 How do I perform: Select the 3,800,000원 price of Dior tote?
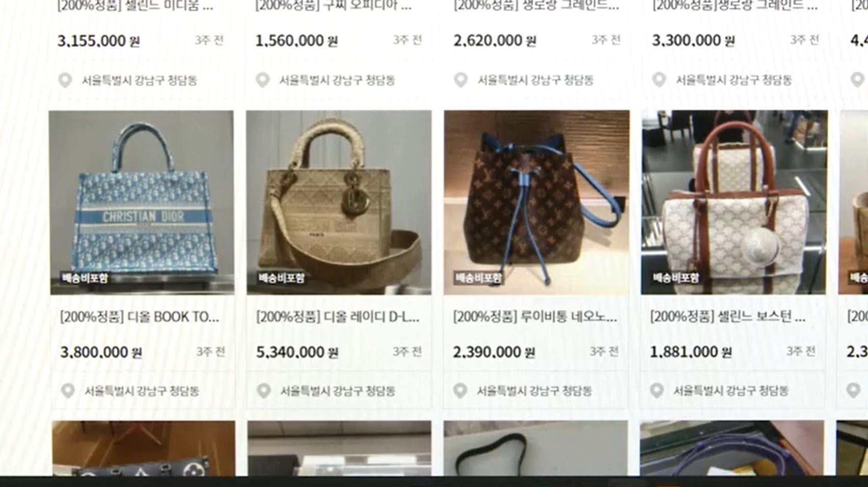coord(101,352)
